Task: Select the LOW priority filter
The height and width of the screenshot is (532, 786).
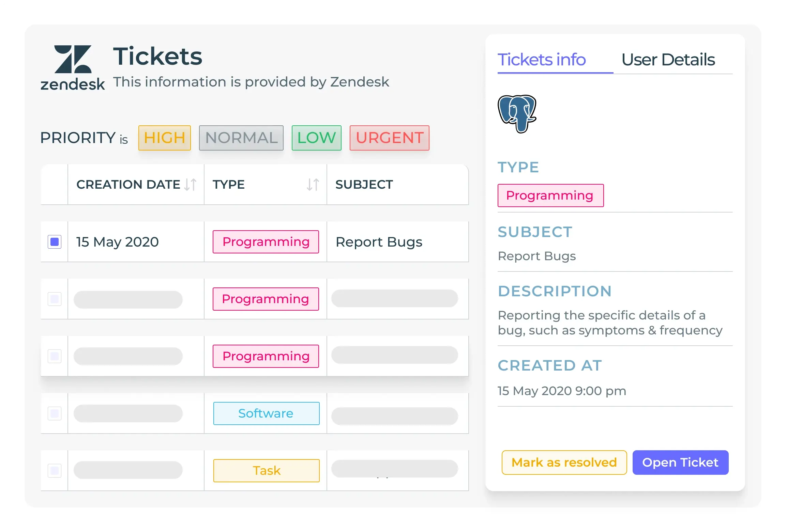Action: (316, 138)
